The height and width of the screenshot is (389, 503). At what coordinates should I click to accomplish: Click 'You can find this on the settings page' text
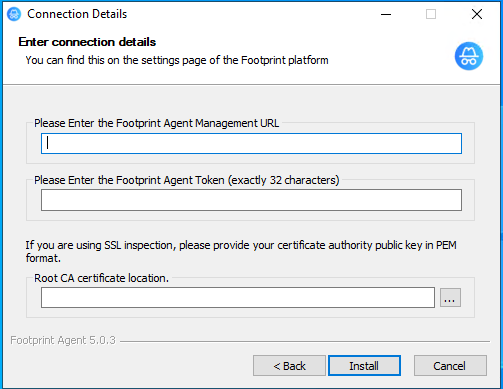click(x=177, y=60)
